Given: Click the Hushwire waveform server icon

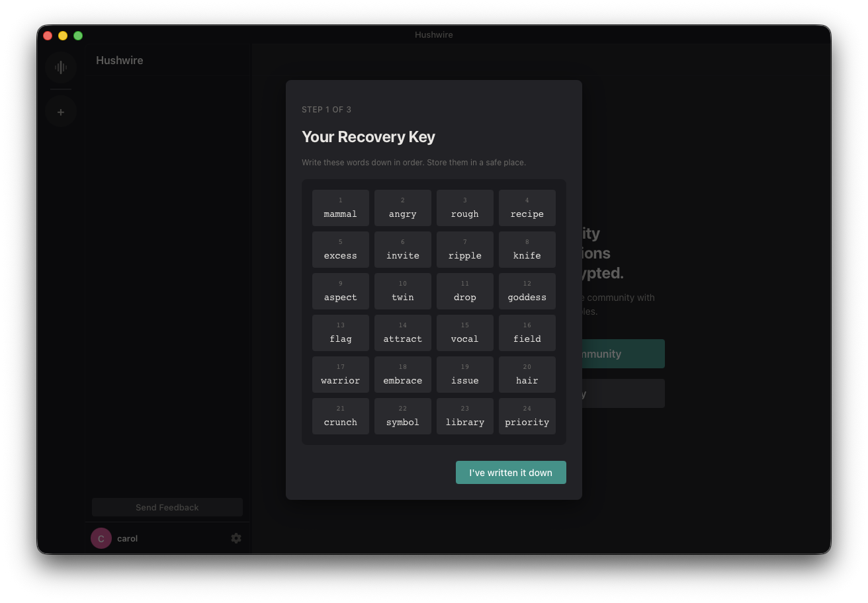Looking at the screenshot, I should (x=61, y=67).
